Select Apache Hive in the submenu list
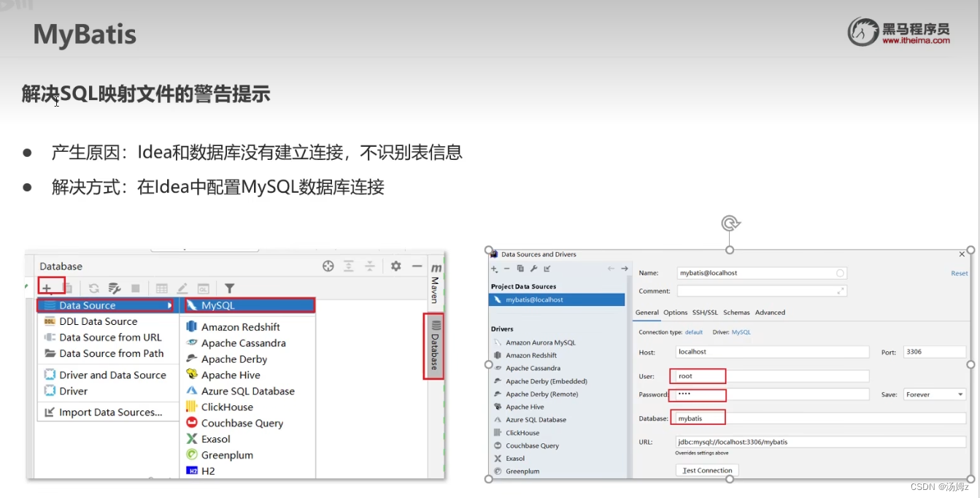Image resolution: width=980 pixels, height=498 pixels. (x=248, y=375)
